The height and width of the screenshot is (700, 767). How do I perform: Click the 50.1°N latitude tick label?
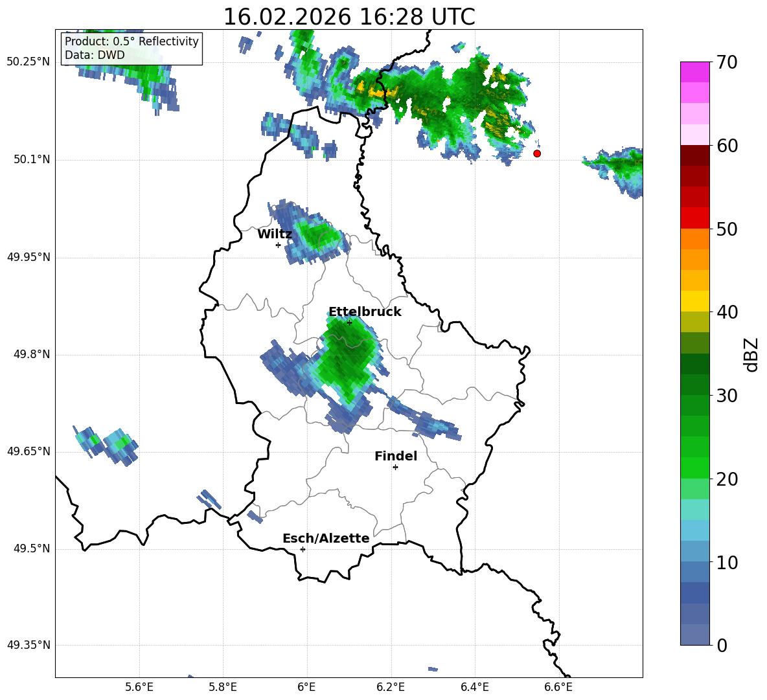[x=32, y=159]
